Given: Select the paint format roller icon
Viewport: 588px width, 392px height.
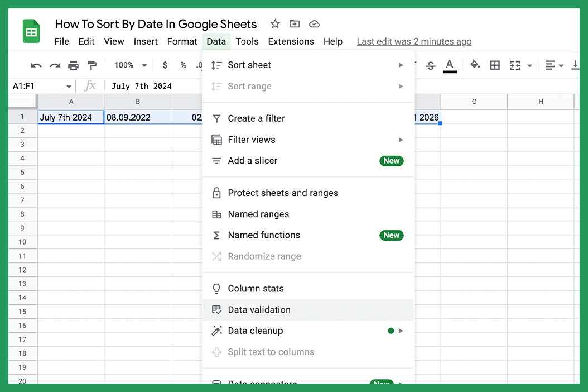Looking at the screenshot, I should pyautogui.click(x=92, y=65).
